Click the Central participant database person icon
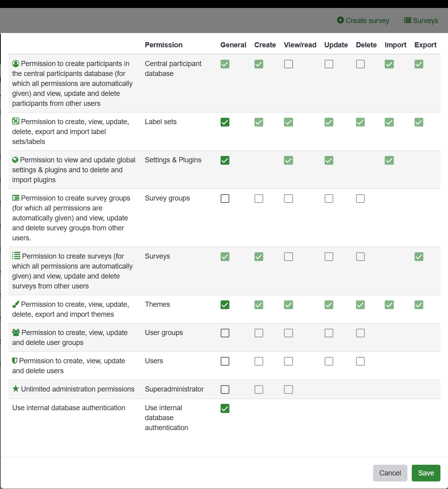Image resolution: width=448 pixels, height=489 pixels. [x=16, y=64]
